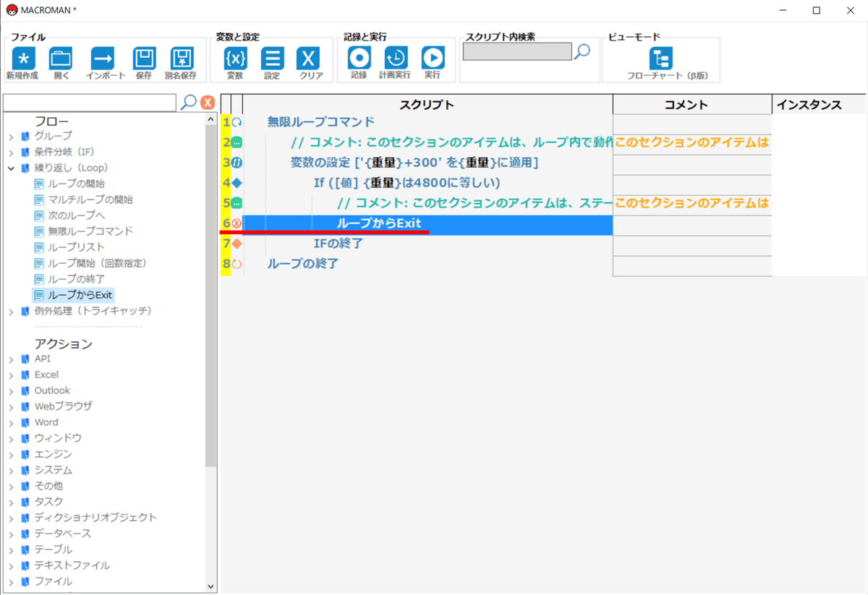The height and width of the screenshot is (595, 868).
Task: Click the command list vertical scrollbar
Action: tap(211, 289)
